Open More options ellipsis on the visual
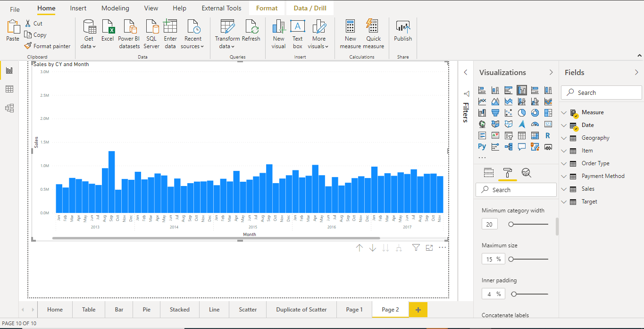Screen dimensions: 644x329 [443, 247]
